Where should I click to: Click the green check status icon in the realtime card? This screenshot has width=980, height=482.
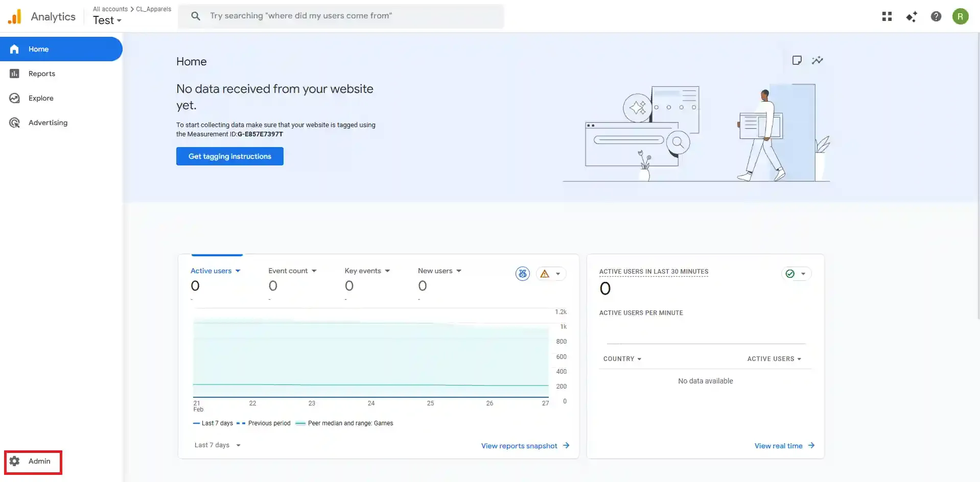(x=790, y=274)
